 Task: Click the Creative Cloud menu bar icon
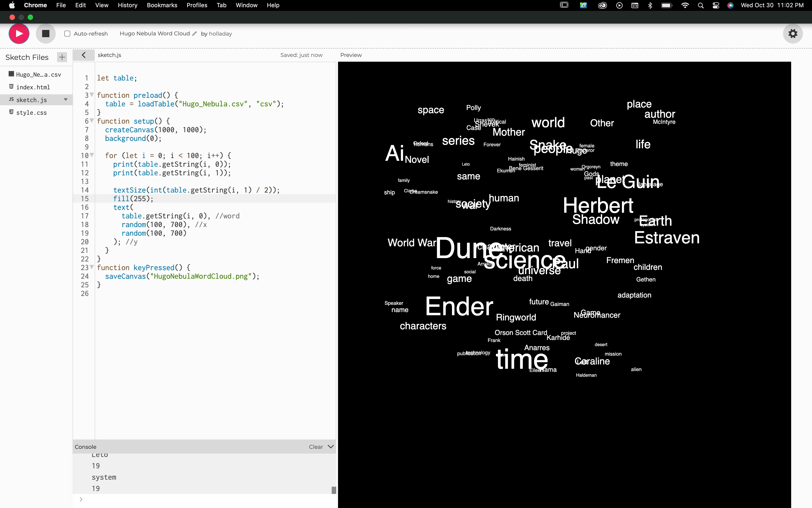click(x=602, y=5)
